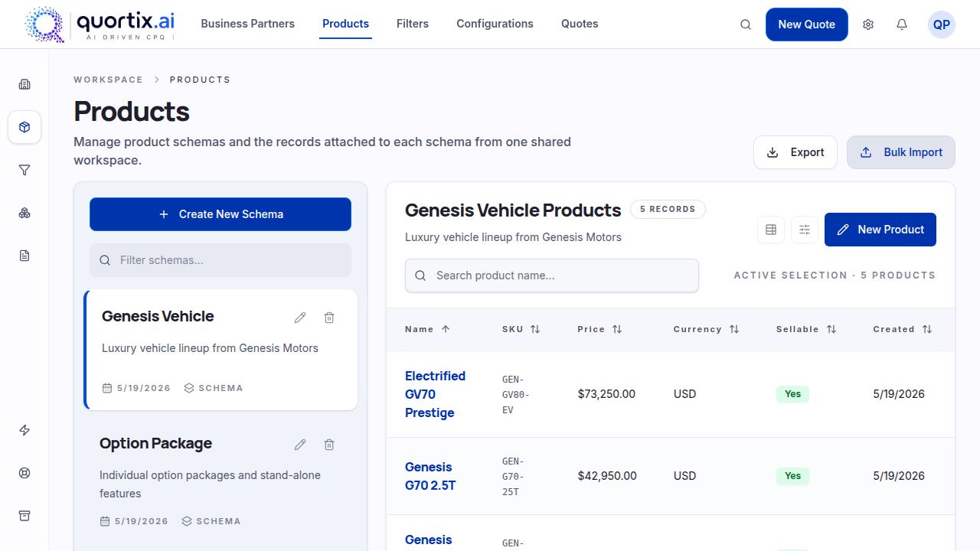Switch to table view icon

click(771, 230)
